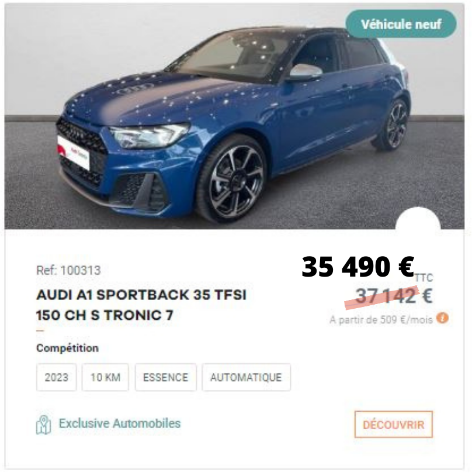472x476 pixels.
Task: Click the Compétition trim label
Action: pyautogui.click(x=67, y=348)
